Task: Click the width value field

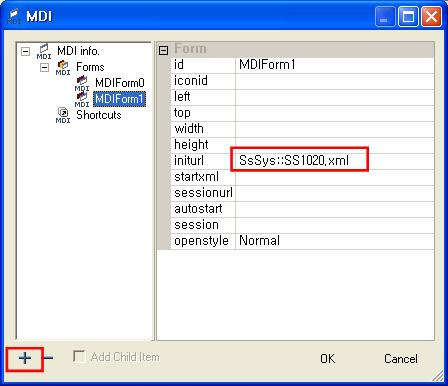Action: [x=335, y=129]
